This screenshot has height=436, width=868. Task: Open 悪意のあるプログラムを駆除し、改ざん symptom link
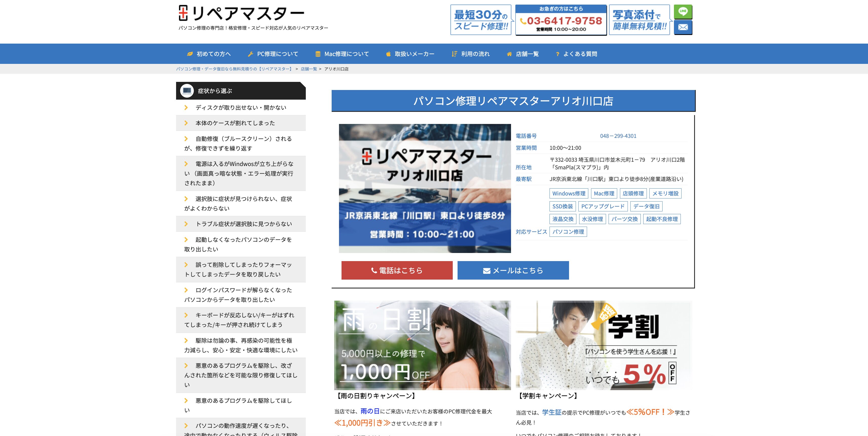[241, 375]
